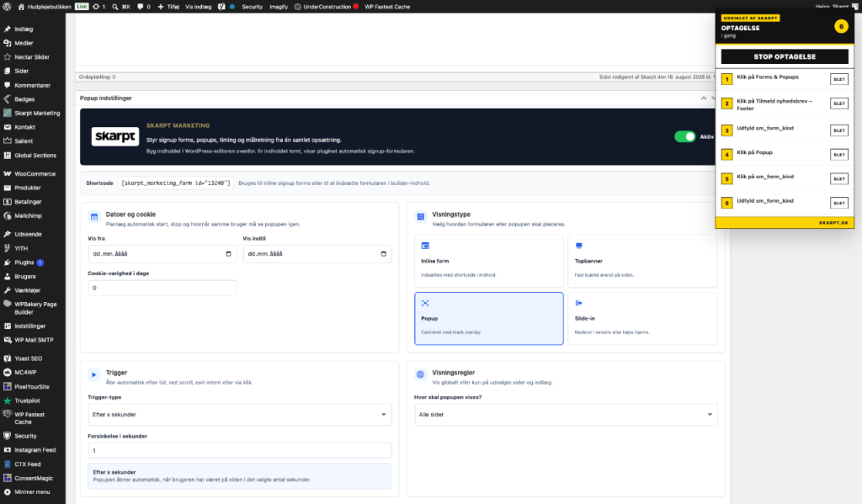Open the WordPress logo menu
The width and height of the screenshot is (862, 504).
click(x=7, y=7)
